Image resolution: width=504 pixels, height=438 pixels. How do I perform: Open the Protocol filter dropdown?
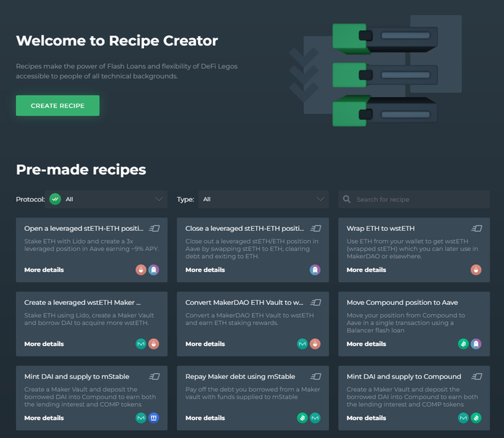[x=106, y=199]
